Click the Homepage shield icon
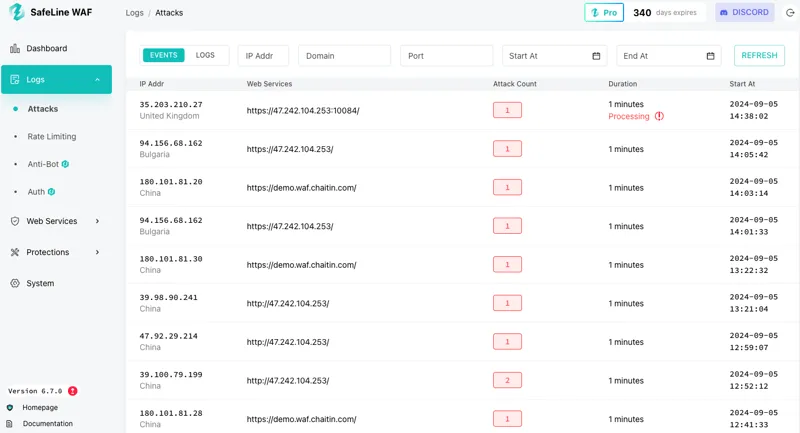Screen dimensions: 800x433 click(x=10, y=407)
